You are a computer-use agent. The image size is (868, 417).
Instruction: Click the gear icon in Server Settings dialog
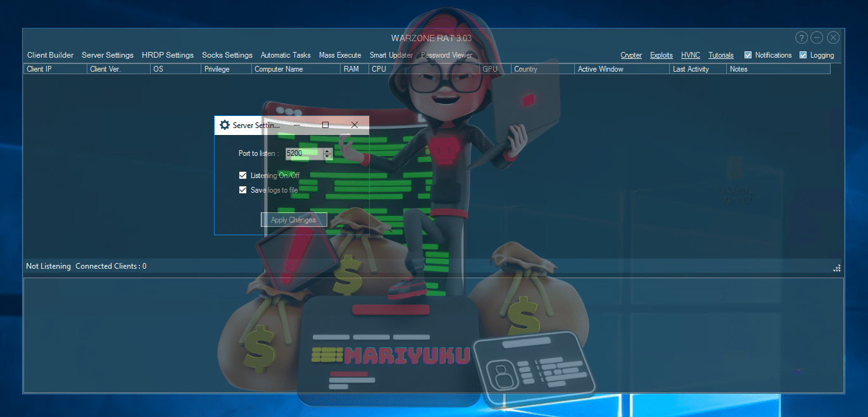pos(224,125)
